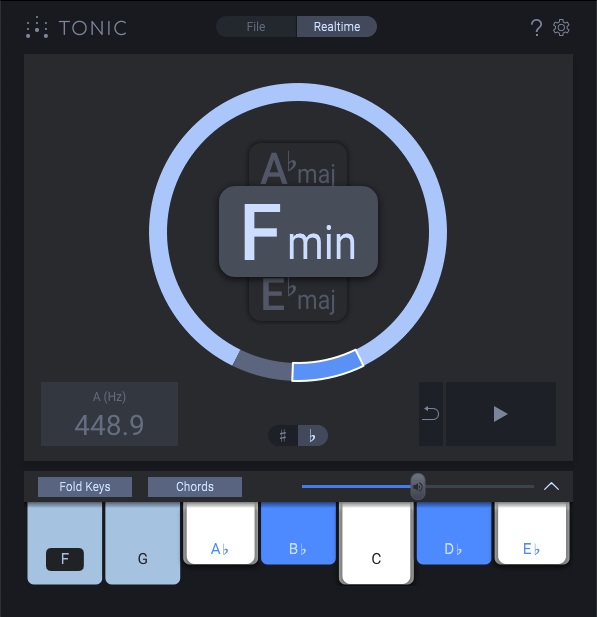The width and height of the screenshot is (597, 617).
Task: Select the Eb maj alternate key
Action: click(x=298, y=298)
